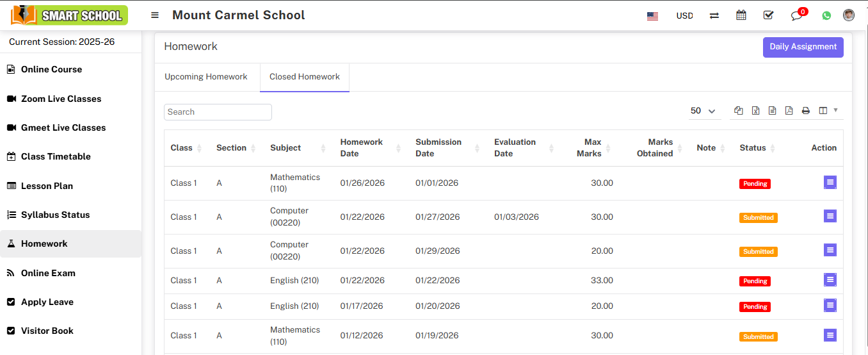The height and width of the screenshot is (355, 868).
Task: Open Online Exam from the sidebar
Action: [x=48, y=273]
